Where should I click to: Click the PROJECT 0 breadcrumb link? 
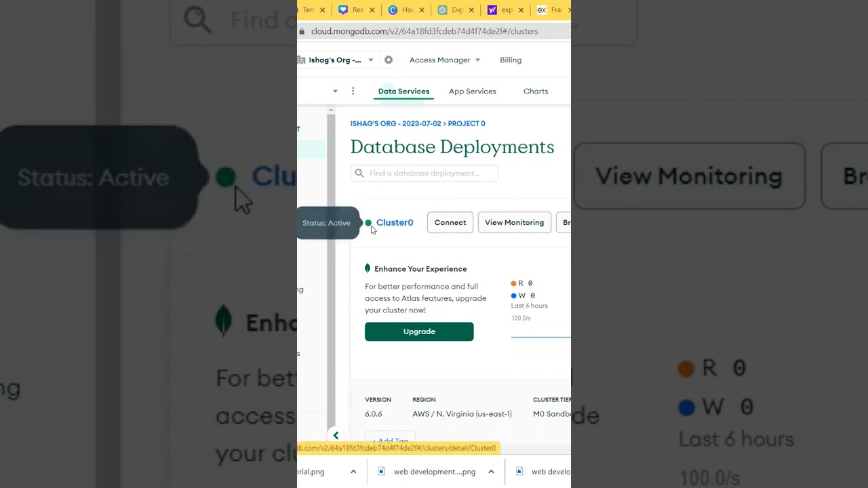[467, 123]
